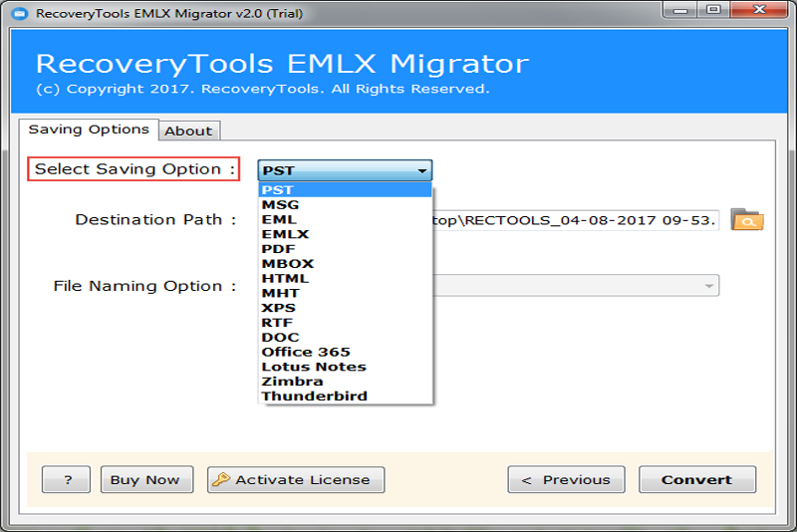The image size is (797, 532).
Task: Go back with the Previous button
Action: coord(566,479)
